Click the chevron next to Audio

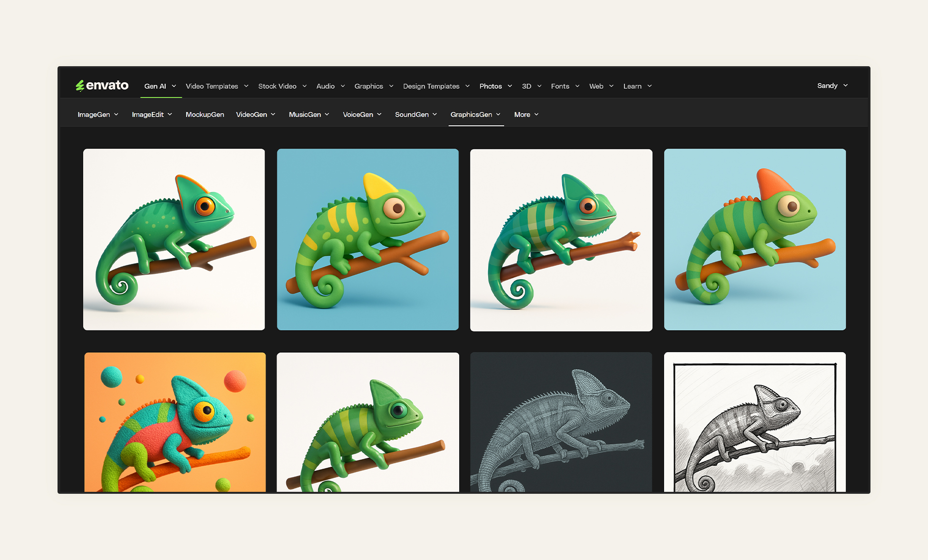click(343, 86)
